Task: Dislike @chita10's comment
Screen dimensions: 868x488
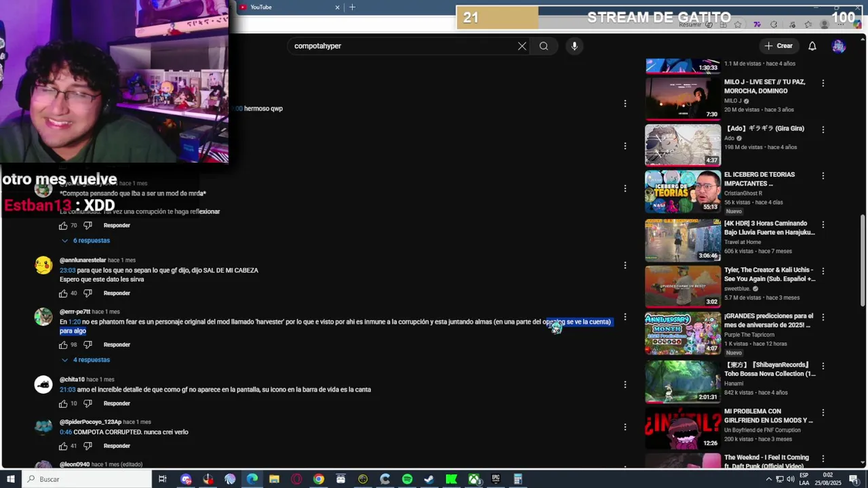Action: (87, 404)
